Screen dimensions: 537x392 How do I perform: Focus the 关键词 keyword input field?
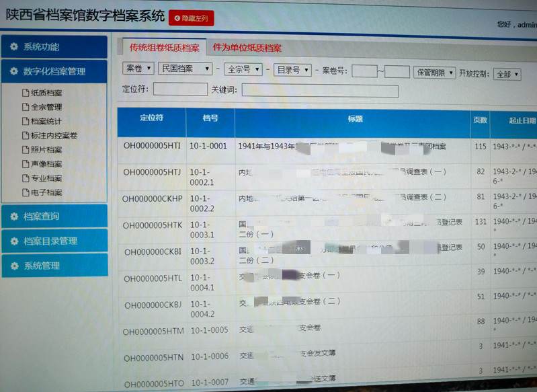[x=320, y=91]
